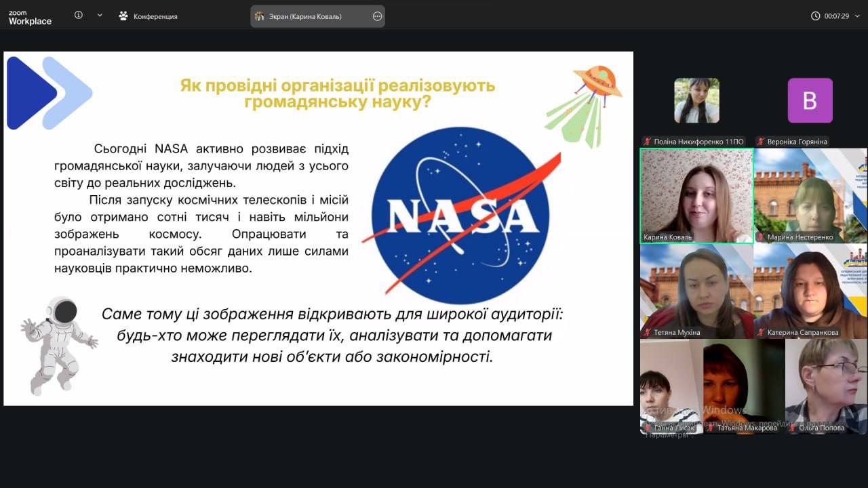Image resolution: width=868 pixels, height=488 pixels.
Task: Click muted mic icon beside Поліна Никифоренко
Action: 648,142
